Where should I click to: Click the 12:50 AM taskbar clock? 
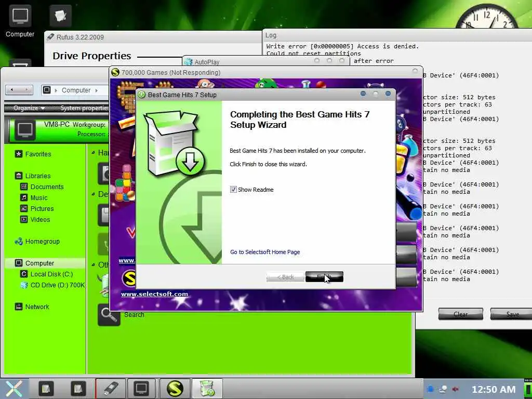tap(494, 390)
